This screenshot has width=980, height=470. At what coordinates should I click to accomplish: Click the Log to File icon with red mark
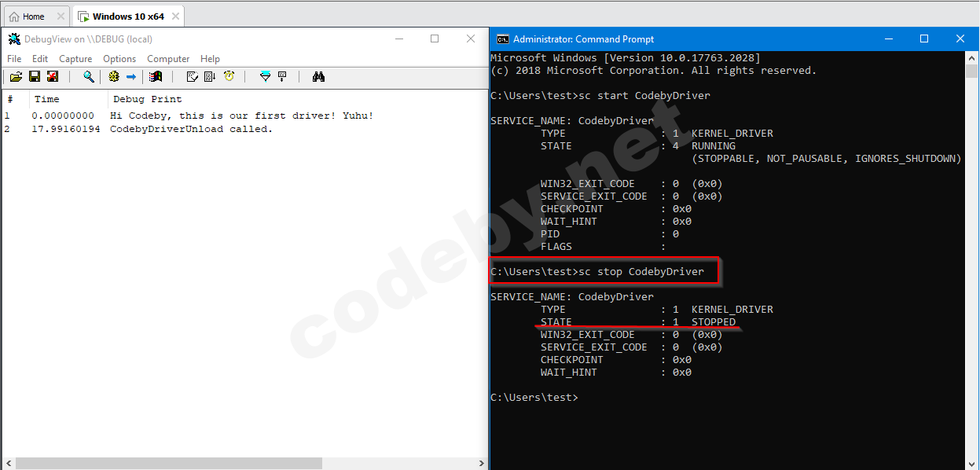tap(53, 76)
